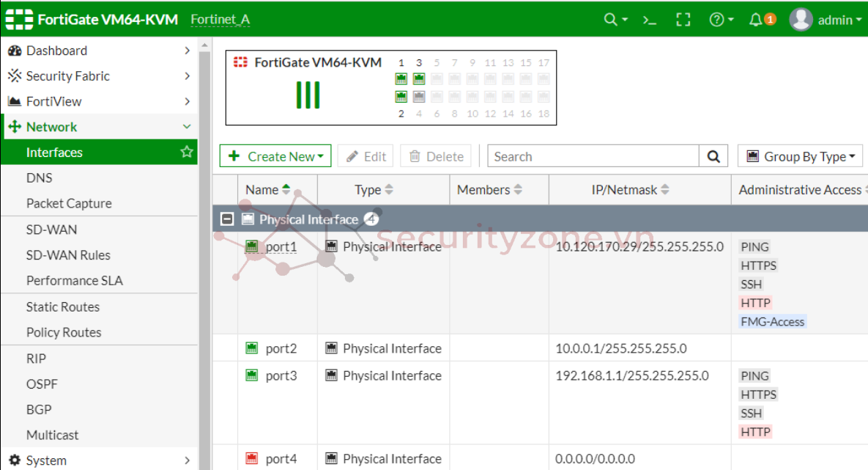Sort by the Name column

pos(268,190)
